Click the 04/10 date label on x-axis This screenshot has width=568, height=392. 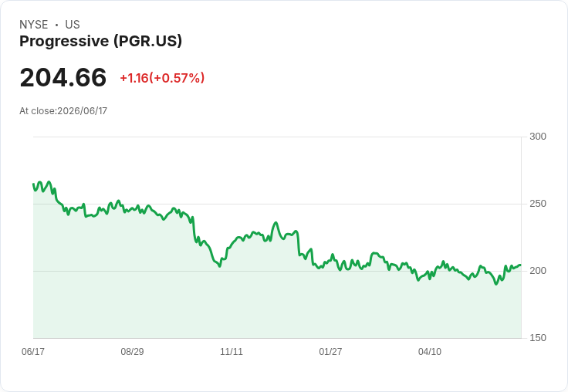pos(430,351)
